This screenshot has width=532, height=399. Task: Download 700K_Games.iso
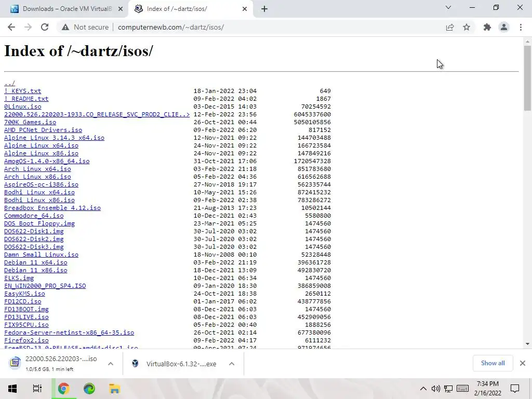click(x=30, y=122)
